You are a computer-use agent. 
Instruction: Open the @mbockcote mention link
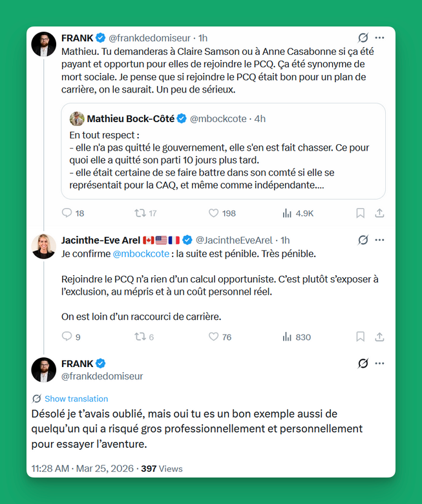[141, 254]
